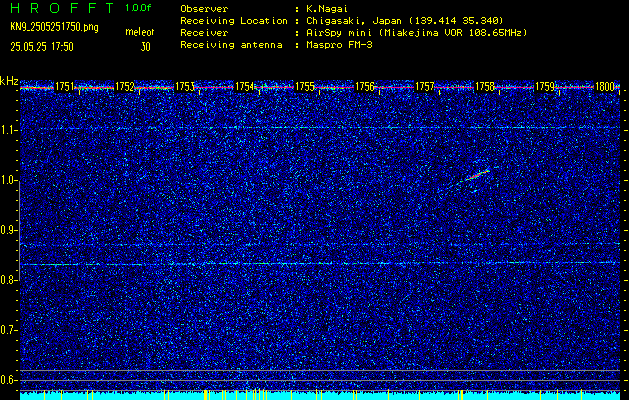The width and height of the screenshot is (629, 400).
Task: Click the Observer field label
Action: 204,9
